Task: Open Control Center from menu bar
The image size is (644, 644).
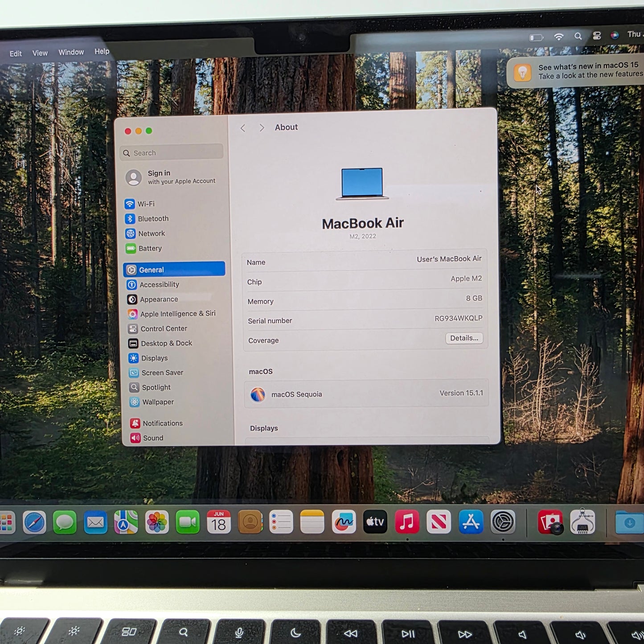Action: click(597, 36)
